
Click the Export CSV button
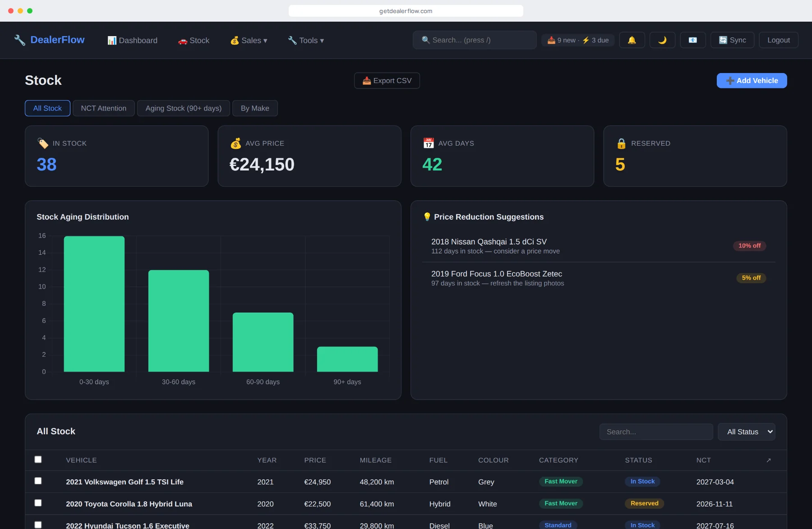coord(387,81)
